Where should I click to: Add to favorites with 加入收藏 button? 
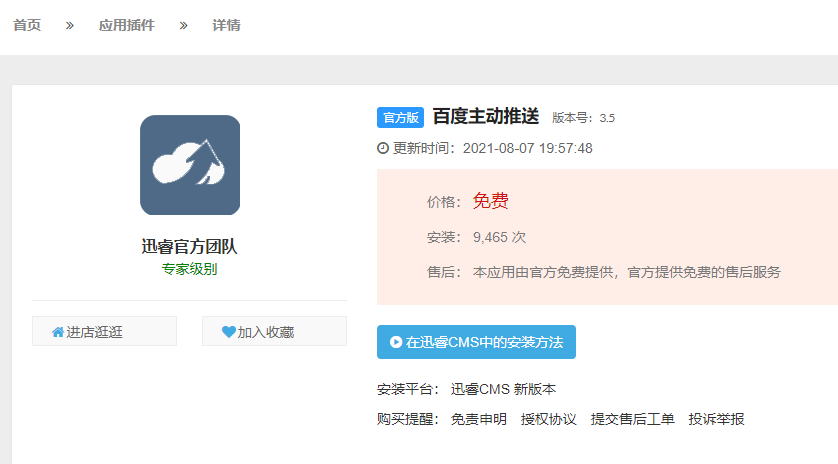(274, 331)
